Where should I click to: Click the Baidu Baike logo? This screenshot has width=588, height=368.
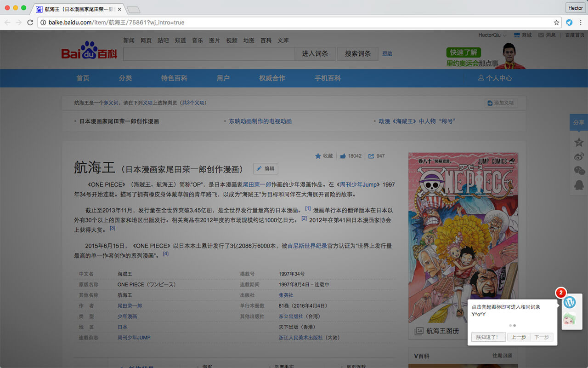point(89,51)
